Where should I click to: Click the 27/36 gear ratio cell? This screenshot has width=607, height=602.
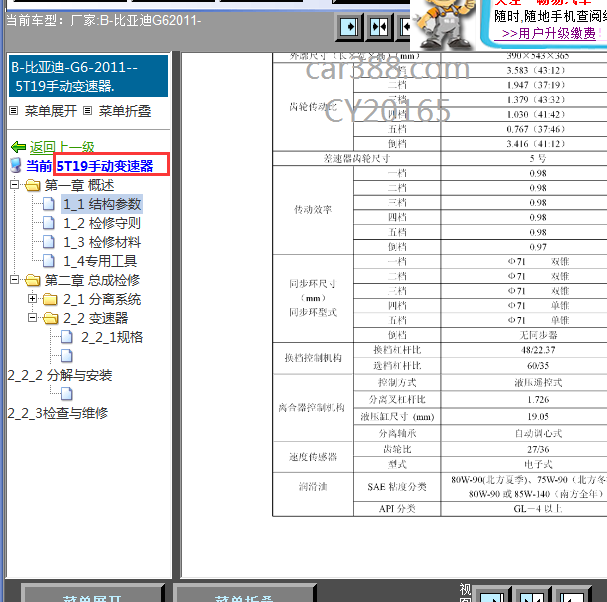538,449
